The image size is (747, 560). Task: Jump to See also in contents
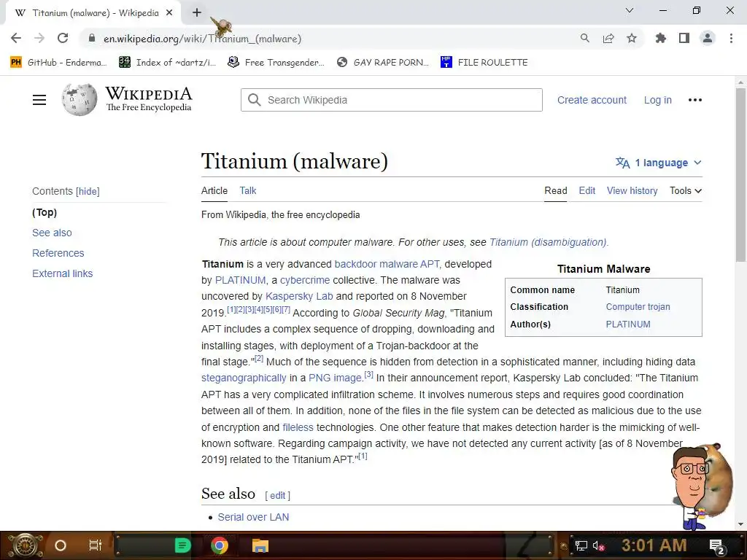[52, 233]
